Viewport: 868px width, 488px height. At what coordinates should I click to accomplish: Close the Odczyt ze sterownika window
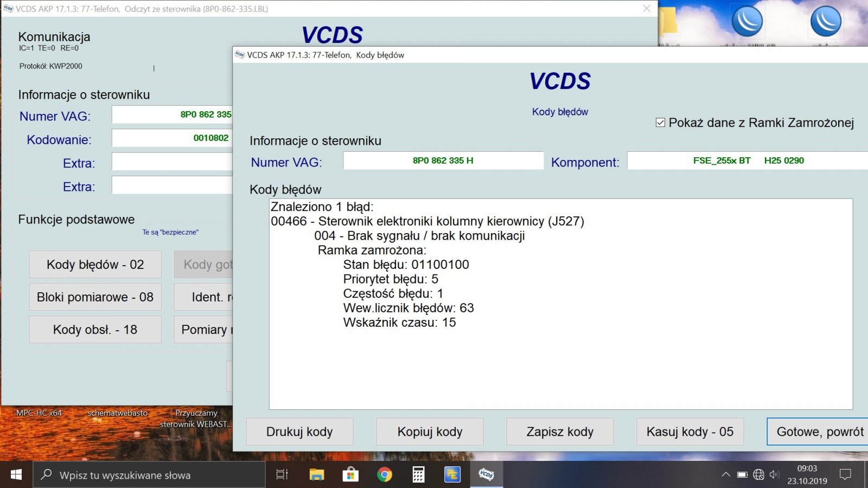pyautogui.click(x=647, y=9)
